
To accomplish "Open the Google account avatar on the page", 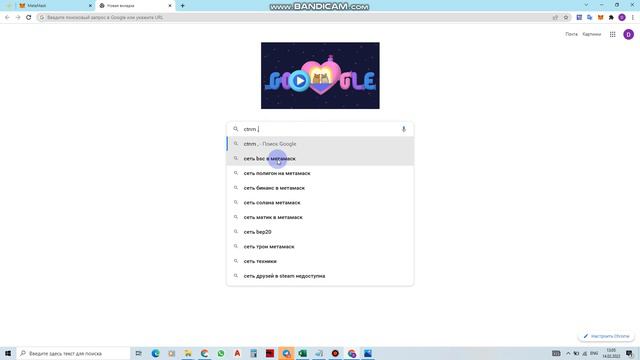I will point(629,35).
